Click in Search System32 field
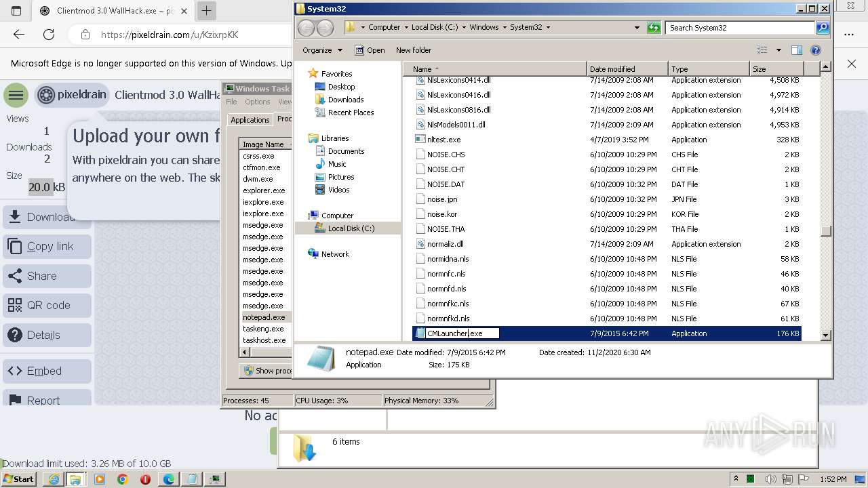 click(741, 28)
